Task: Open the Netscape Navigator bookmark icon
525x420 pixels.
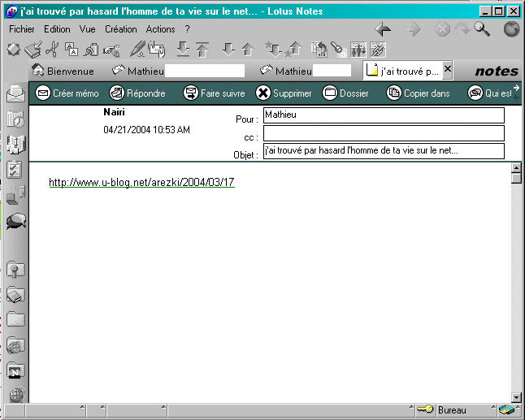Action: [x=15, y=370]
